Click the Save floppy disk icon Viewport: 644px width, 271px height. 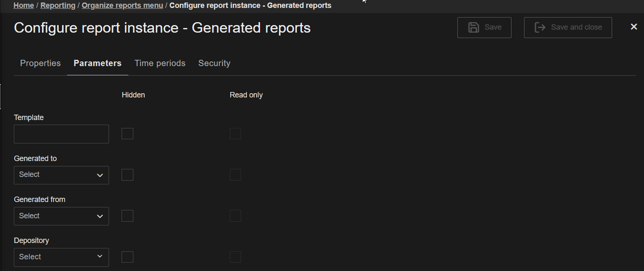click(474, 27)
